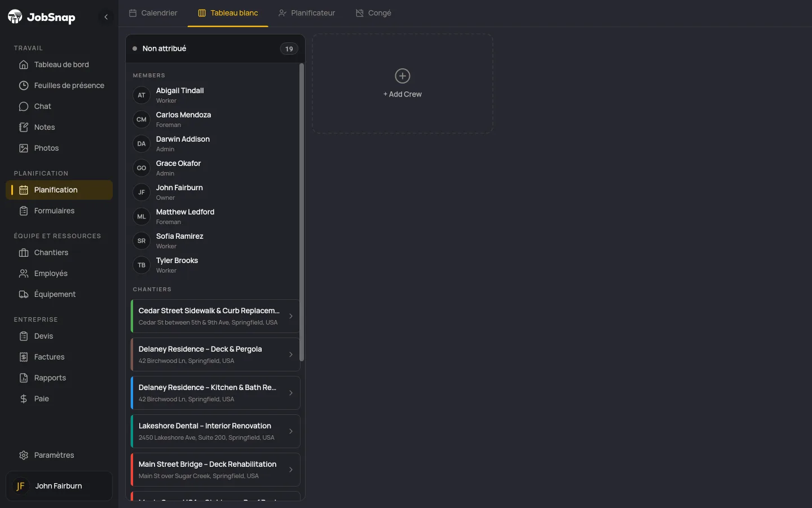This screenshot has height=508, width=812.
Task: Open the Équipement truck icon
Action: pyautogui.click(x=24, y=295)
